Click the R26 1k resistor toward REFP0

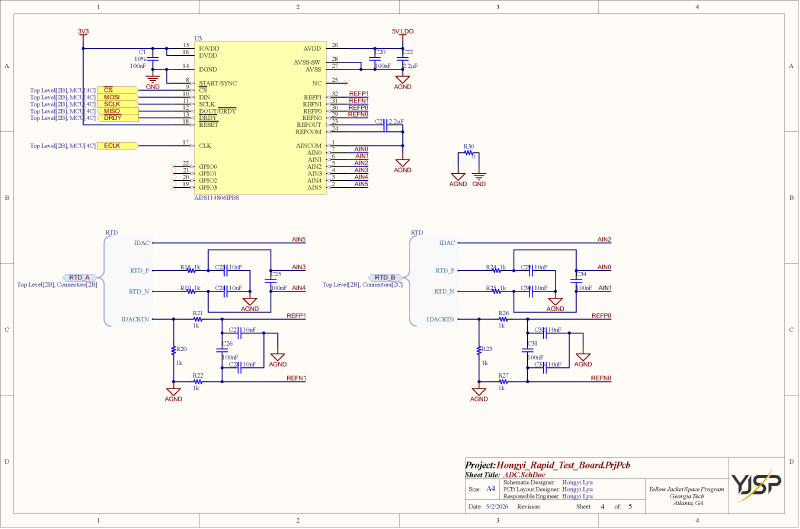504,319
